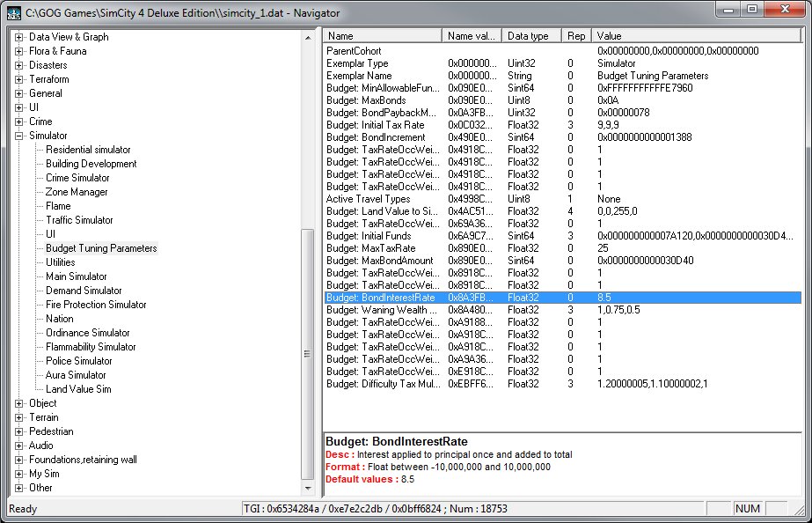Viewport: 812px width, 523px height.
Task: Select Aura Simulator in tree
Action: 76,375
